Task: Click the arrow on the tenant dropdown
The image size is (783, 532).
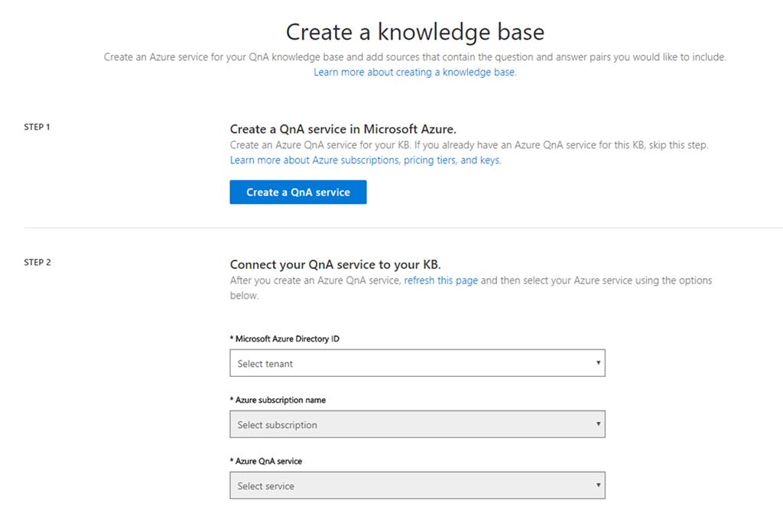Action: pyautogui.click(x=598, y=363)
